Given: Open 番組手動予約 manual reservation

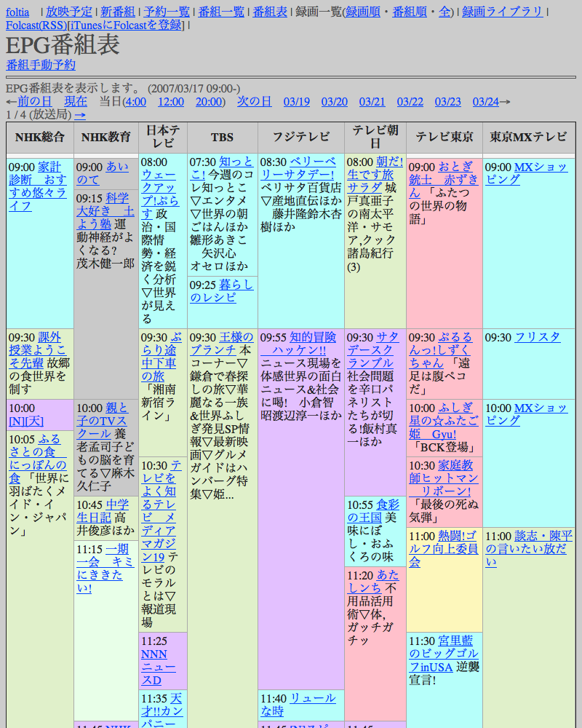Looking at the screenshot, I should [41, 65].
